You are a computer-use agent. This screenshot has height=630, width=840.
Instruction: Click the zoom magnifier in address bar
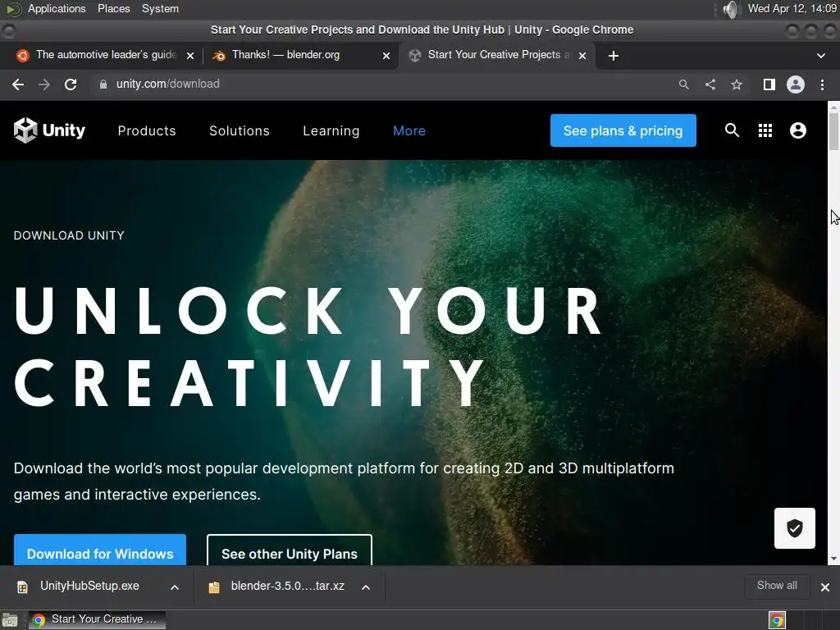(683, 84)
